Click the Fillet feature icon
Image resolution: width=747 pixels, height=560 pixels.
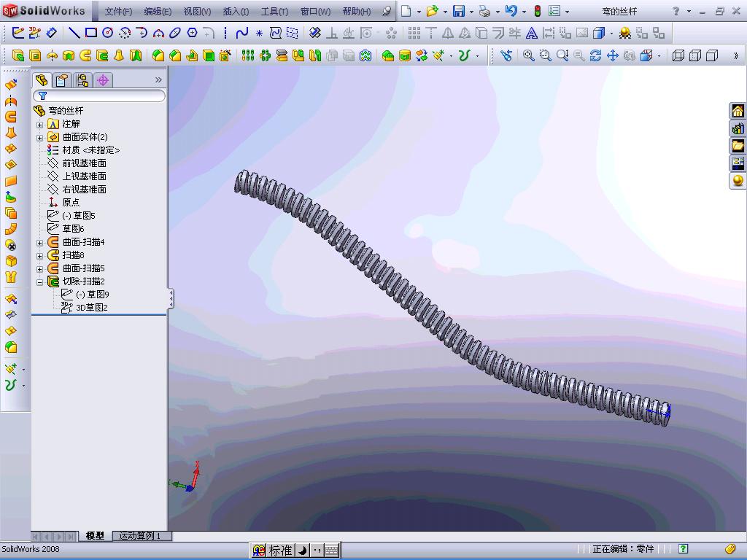click(x=158, y=55)
